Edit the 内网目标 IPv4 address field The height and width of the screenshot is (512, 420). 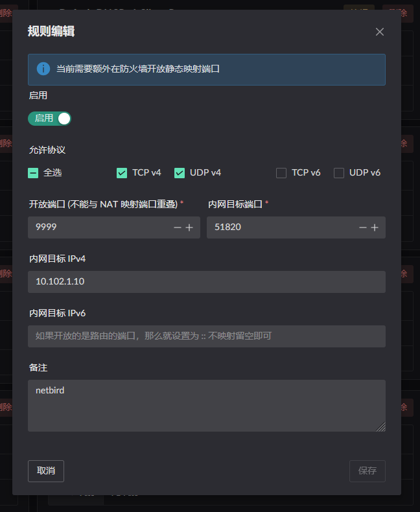[x=206, y=282]
